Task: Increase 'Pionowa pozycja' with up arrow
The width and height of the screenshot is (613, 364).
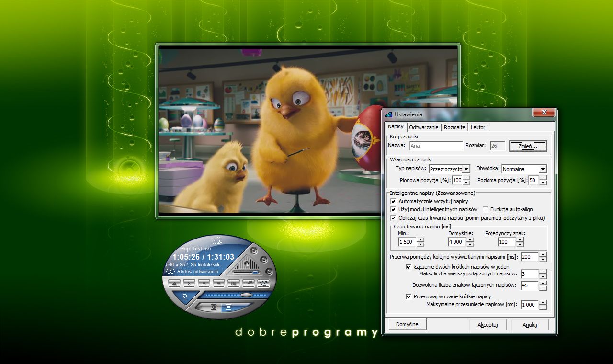Action: (x=466, y=178)
